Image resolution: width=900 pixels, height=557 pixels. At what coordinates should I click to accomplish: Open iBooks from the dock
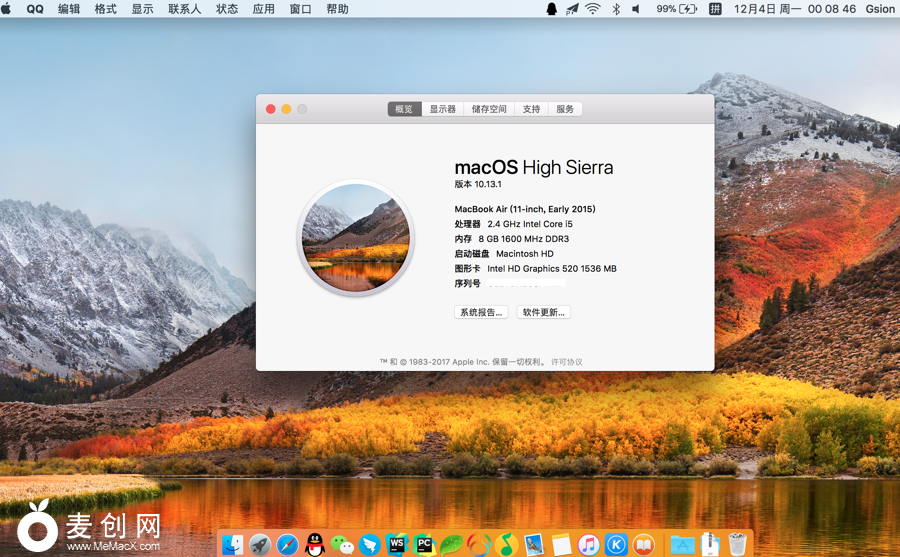coord(644,544)
